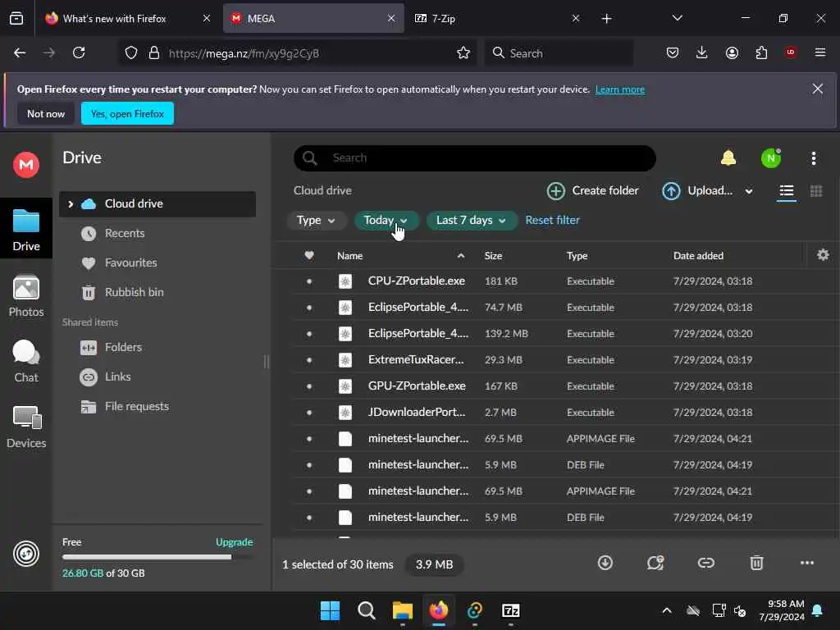Image resolution: width=840 pixels, height=630 pixels.
Task: Open the green N account avatar
Action: coord(771,157)
